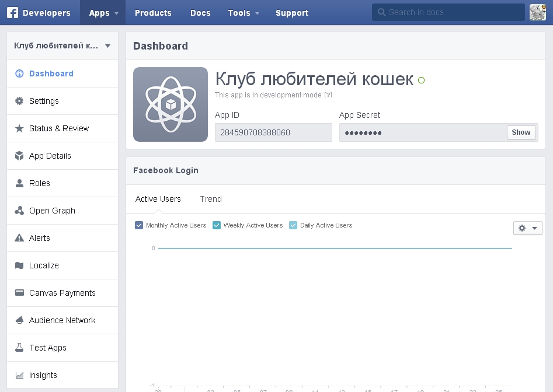Open Settings in the sidebar
This screenshot has width=553, height=392.
[62, 101]
